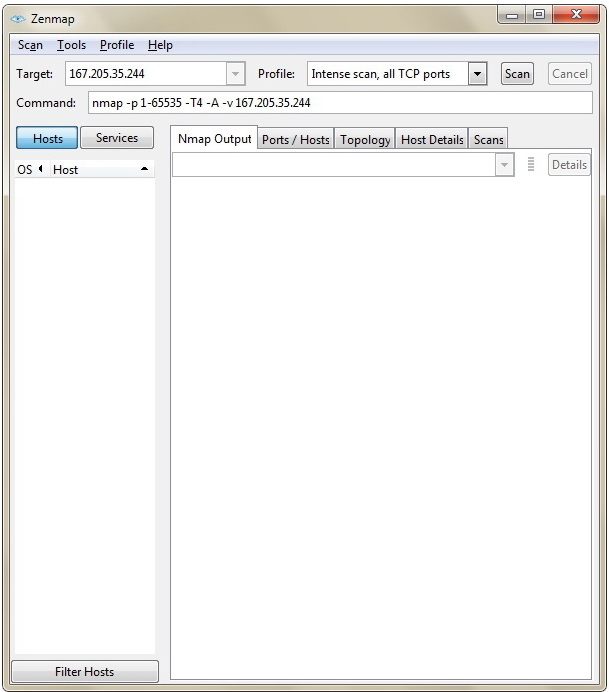Open the Profile dropdown arrow
The image size is (609, 692).
(477, 74)
